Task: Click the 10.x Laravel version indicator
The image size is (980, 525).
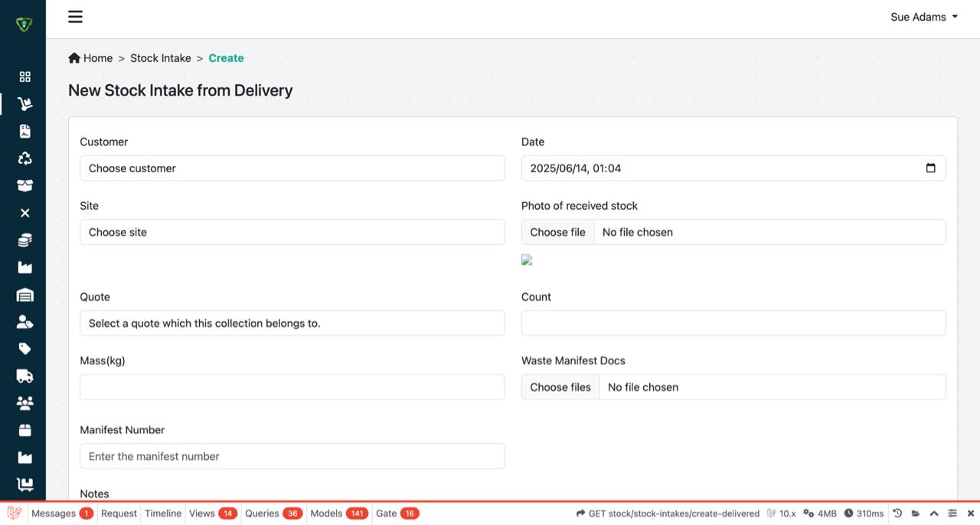Action: coord(781,514)
